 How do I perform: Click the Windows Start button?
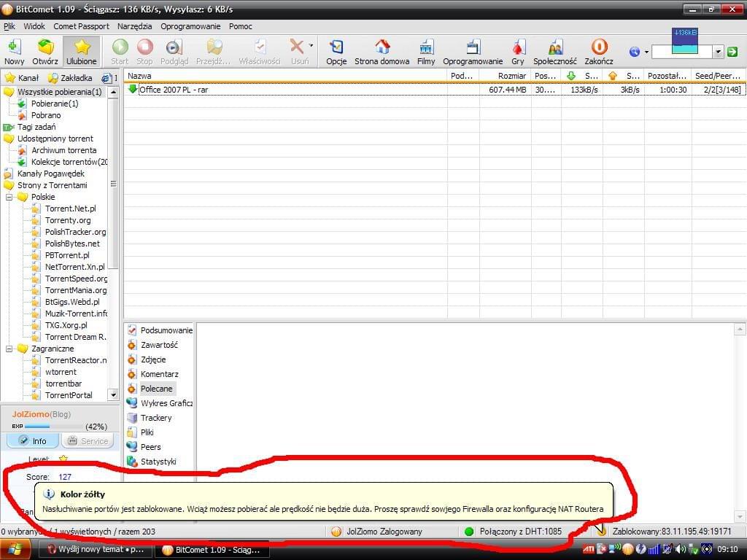[x=15, y=550]
